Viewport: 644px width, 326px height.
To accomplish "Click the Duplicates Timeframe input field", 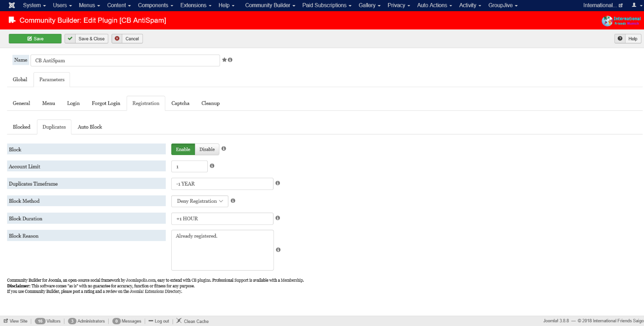I will point(222,184).
